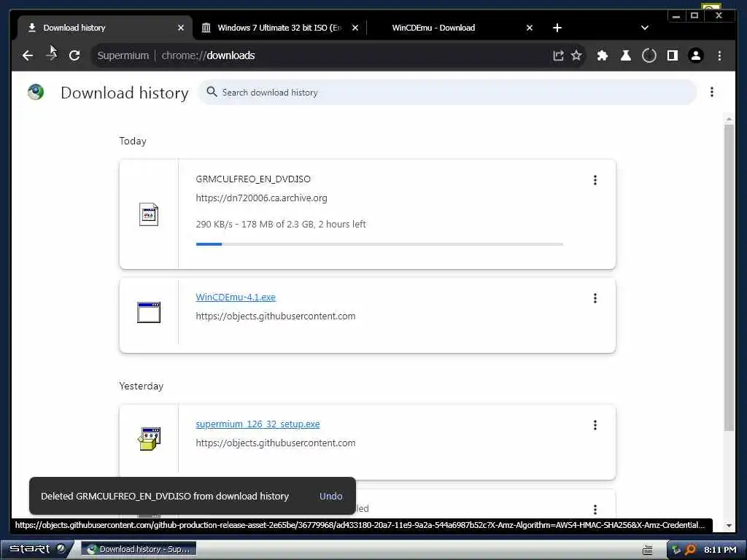The height and width of the screenshot is (560, 747).
Task: Open the profile avatar menu
Action: (695, 55)
